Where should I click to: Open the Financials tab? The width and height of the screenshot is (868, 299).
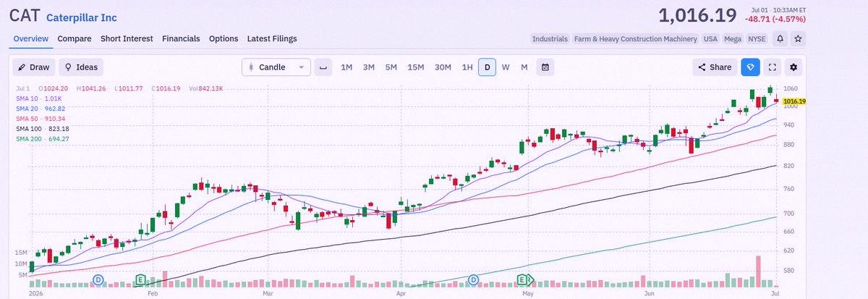pos(181,38)
